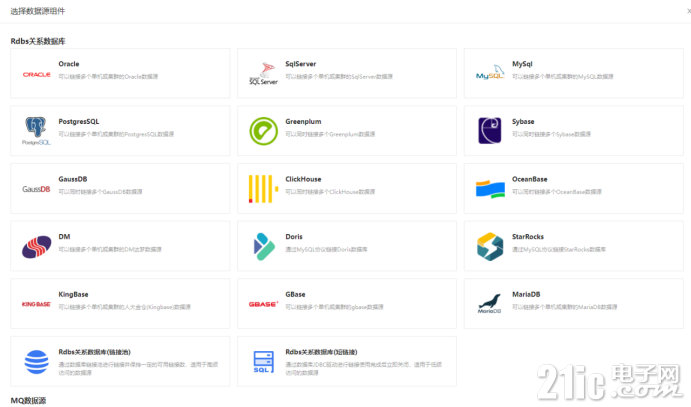Open the KingBase card title

click(x=73, y=294)
